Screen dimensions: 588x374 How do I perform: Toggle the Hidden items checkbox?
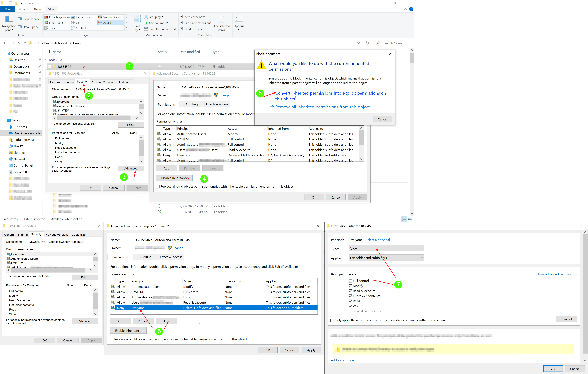point(181,29)
